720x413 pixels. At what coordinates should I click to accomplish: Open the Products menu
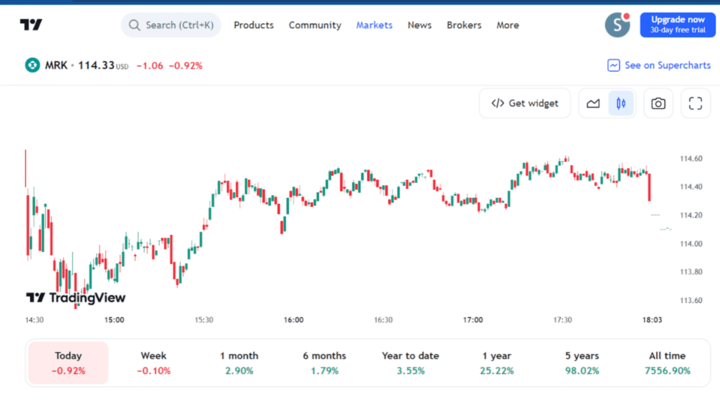tap(253, 25)
